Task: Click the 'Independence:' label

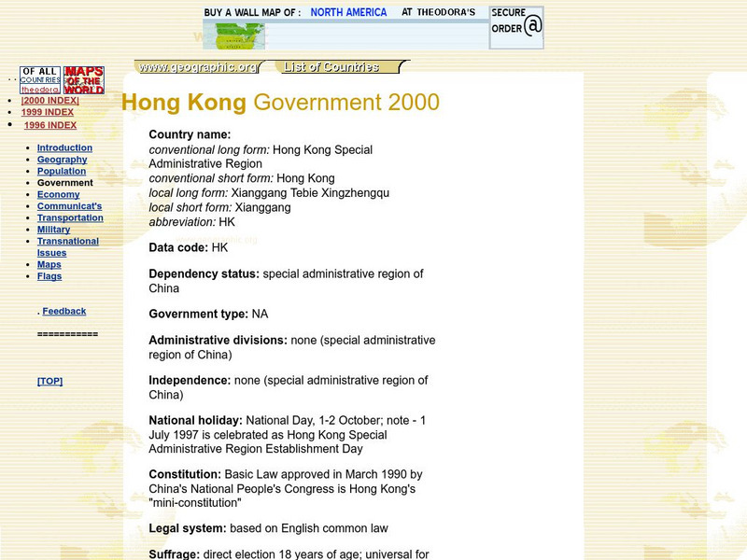Action: pyautogui.click(x=190, y=380)
